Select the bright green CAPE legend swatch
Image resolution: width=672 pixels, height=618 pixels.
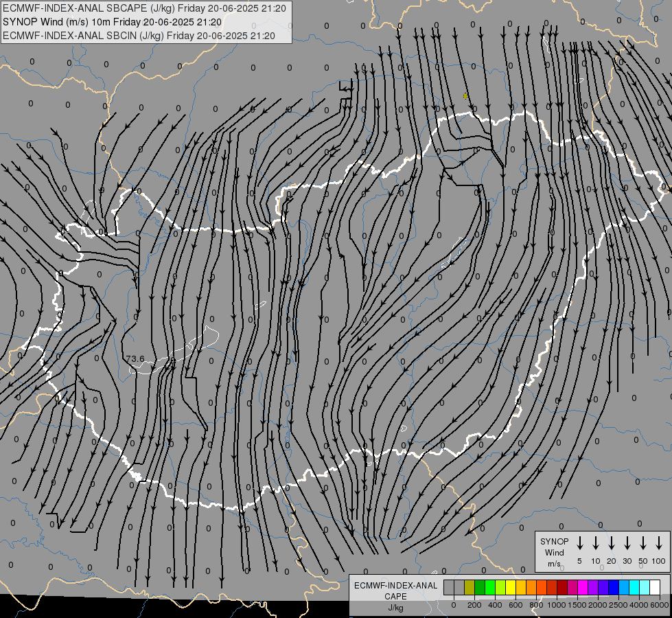[x=490, y=587]
